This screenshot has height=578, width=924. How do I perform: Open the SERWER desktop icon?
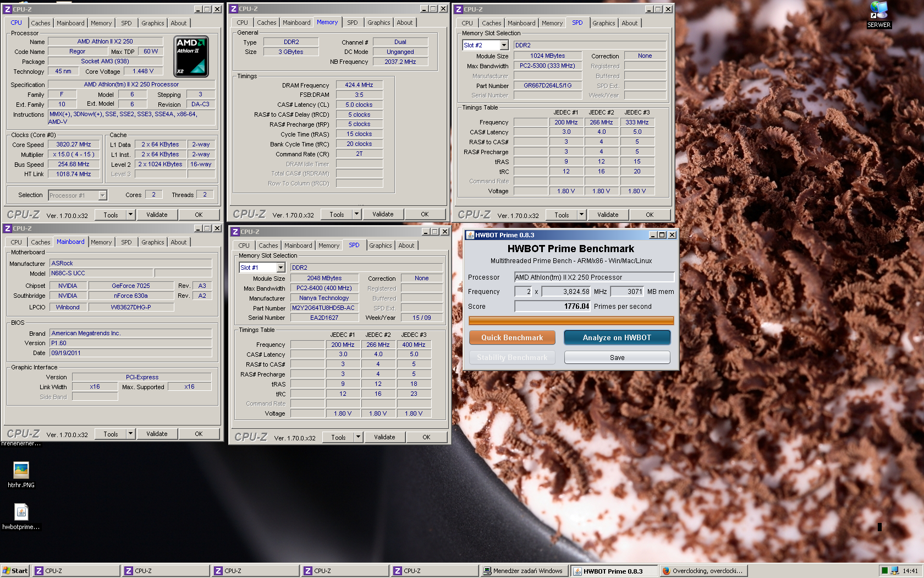(879, 14)
